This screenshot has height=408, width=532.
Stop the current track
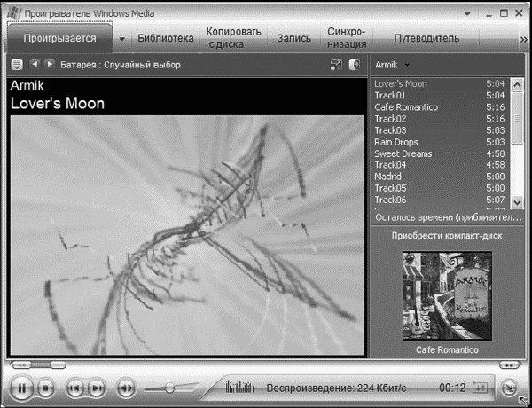[47, 388]
